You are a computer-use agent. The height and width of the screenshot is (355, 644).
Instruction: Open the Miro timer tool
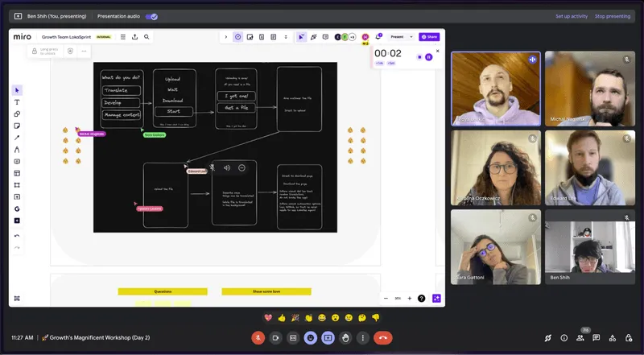(x=238, y=37)
